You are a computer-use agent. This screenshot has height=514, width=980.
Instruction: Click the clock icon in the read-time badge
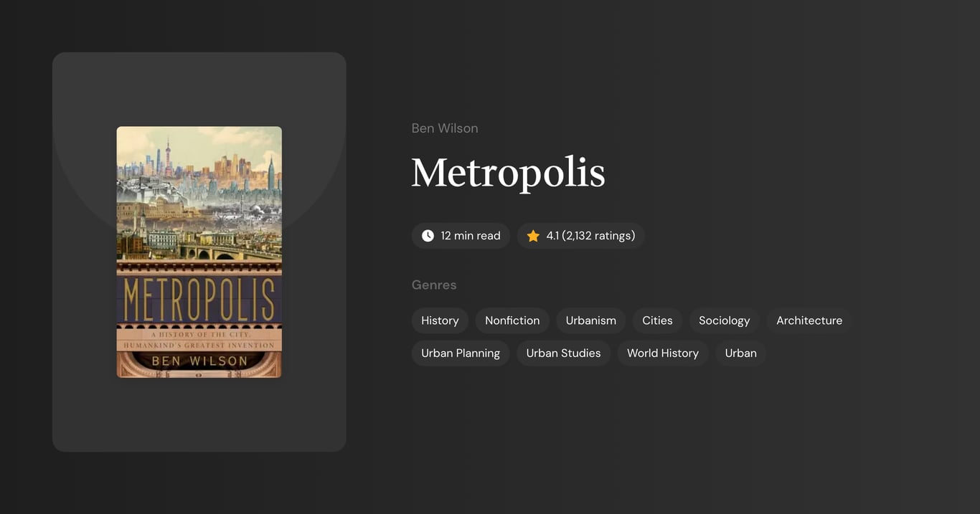pos(427,235)
